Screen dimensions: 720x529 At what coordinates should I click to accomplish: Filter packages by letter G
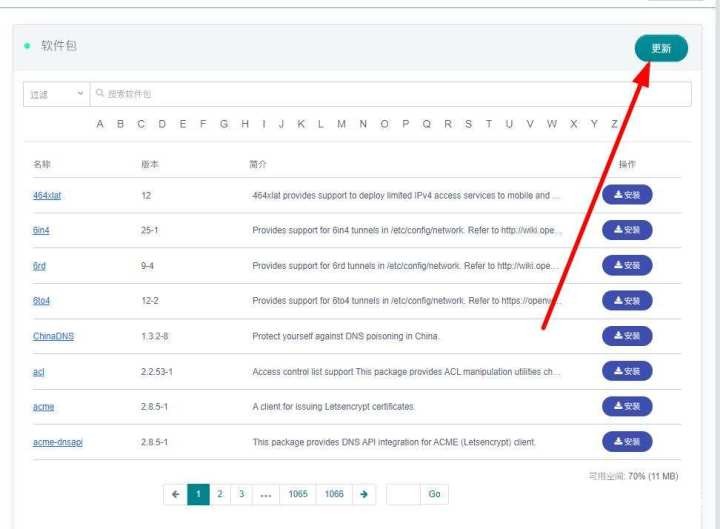[x=224, y=124]
